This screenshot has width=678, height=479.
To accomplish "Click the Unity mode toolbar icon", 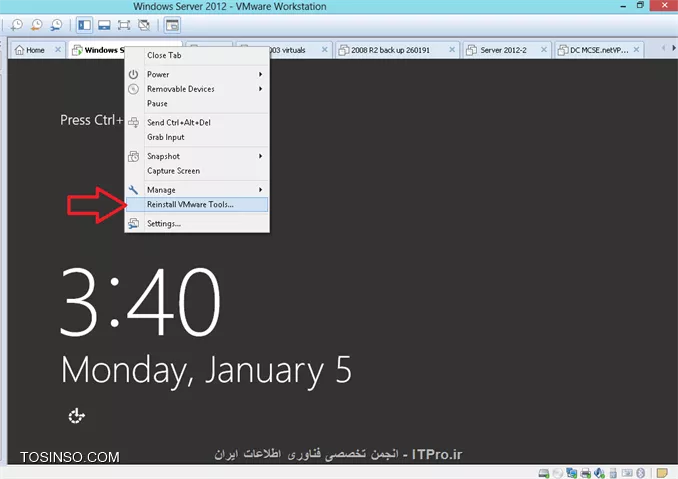I will [144, 25].
